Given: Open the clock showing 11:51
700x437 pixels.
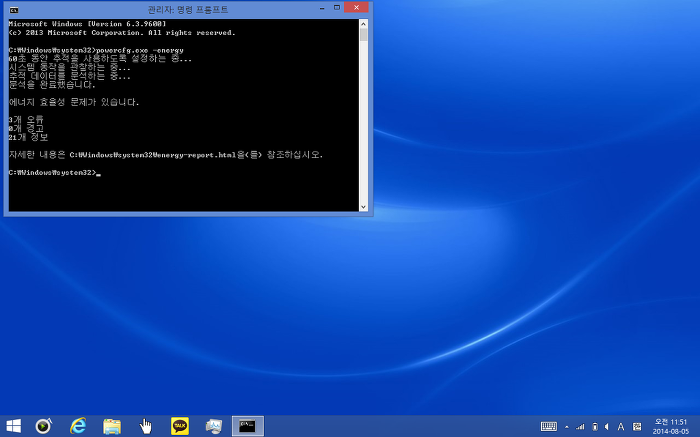Looking at the screenshot, I should point(668,426).
